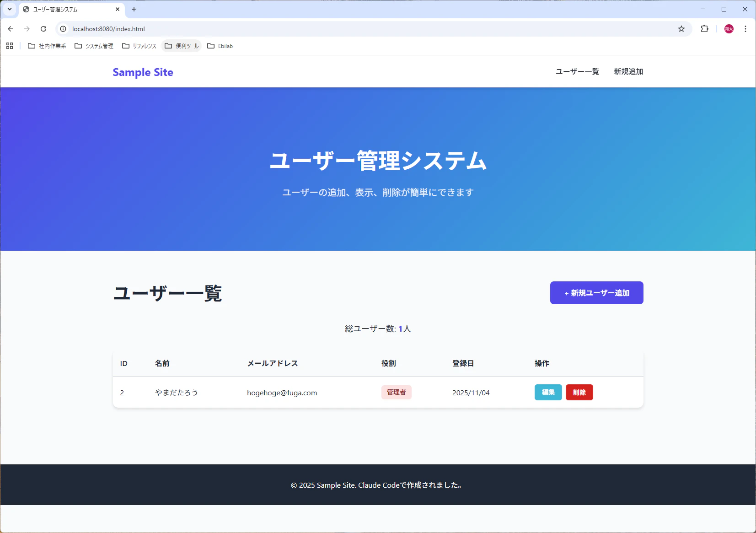Image resolution: width=756 pixels, height=533 pixels.
Task: Close the ユーザー管理システム browser tab
Action: (x=118, y=9)
